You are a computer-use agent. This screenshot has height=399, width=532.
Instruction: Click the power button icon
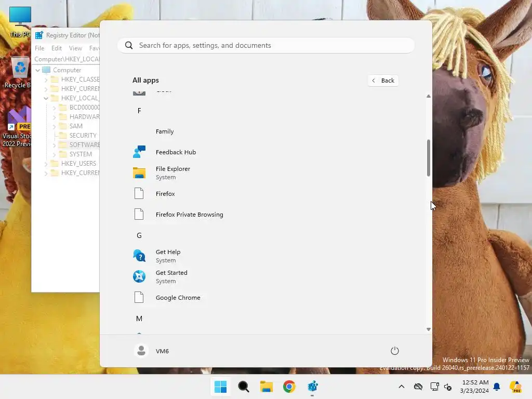[395, 351]
